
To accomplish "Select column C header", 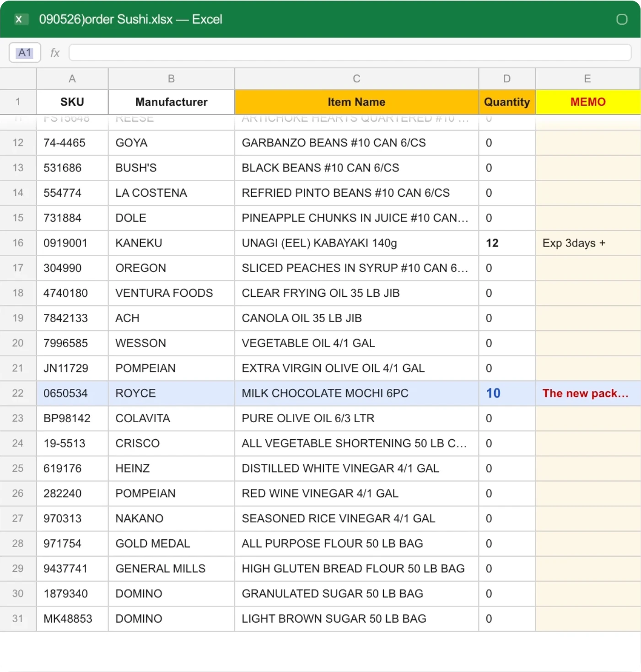I will [x=357, y=79].
